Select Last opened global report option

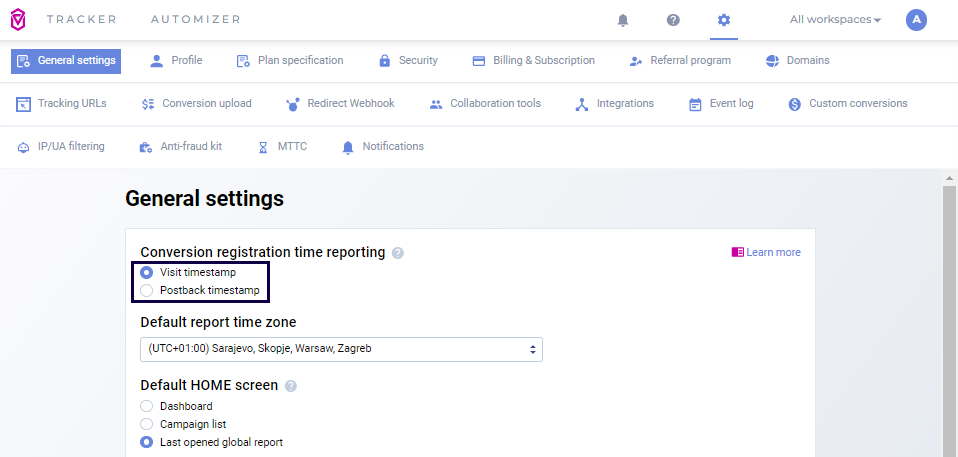tap(147, 442)
